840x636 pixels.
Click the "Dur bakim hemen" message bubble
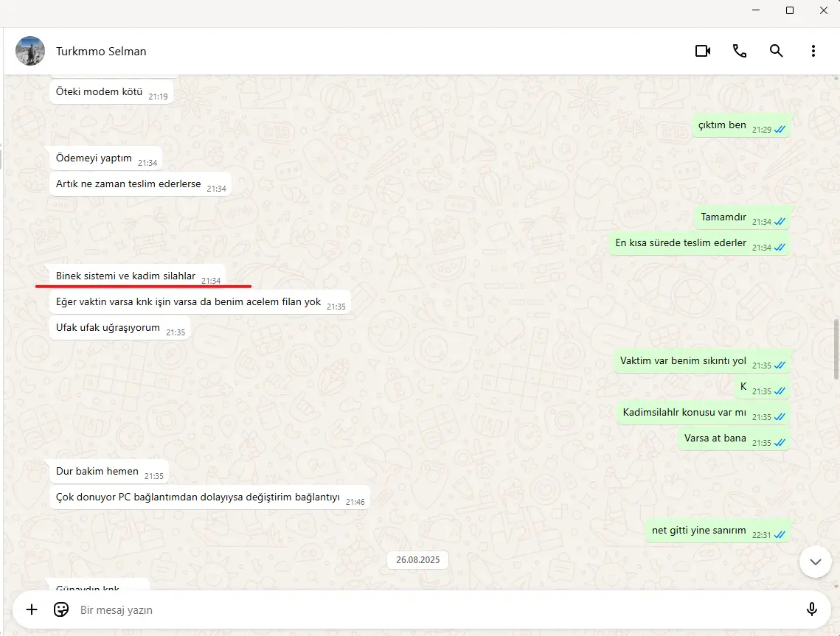point(109,472)
